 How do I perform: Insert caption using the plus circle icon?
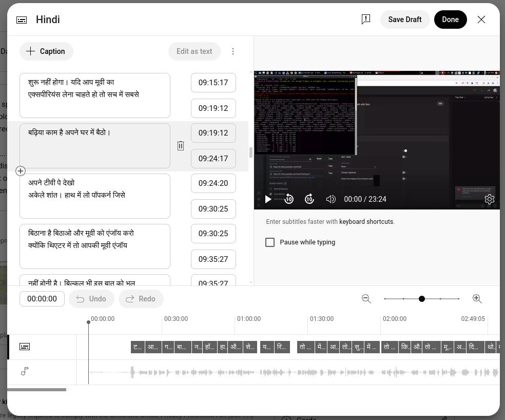point(21,171)
